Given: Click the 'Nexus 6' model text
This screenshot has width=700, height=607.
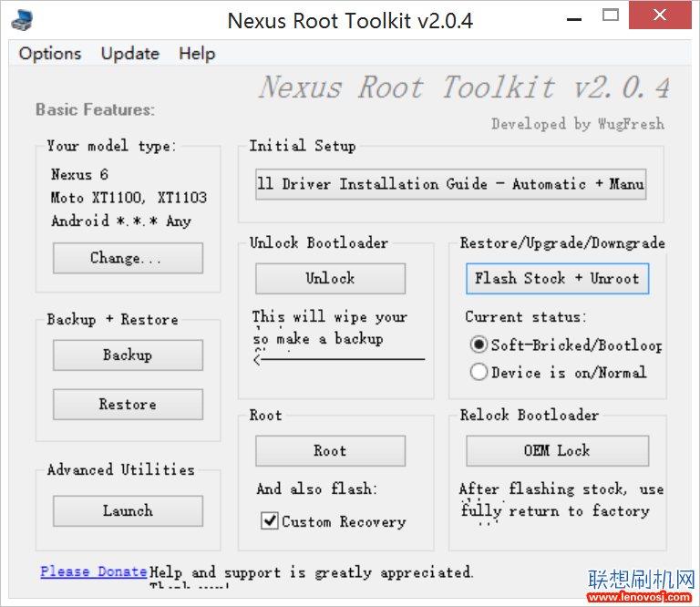Looking at the screenshot, I should point(79,174).
